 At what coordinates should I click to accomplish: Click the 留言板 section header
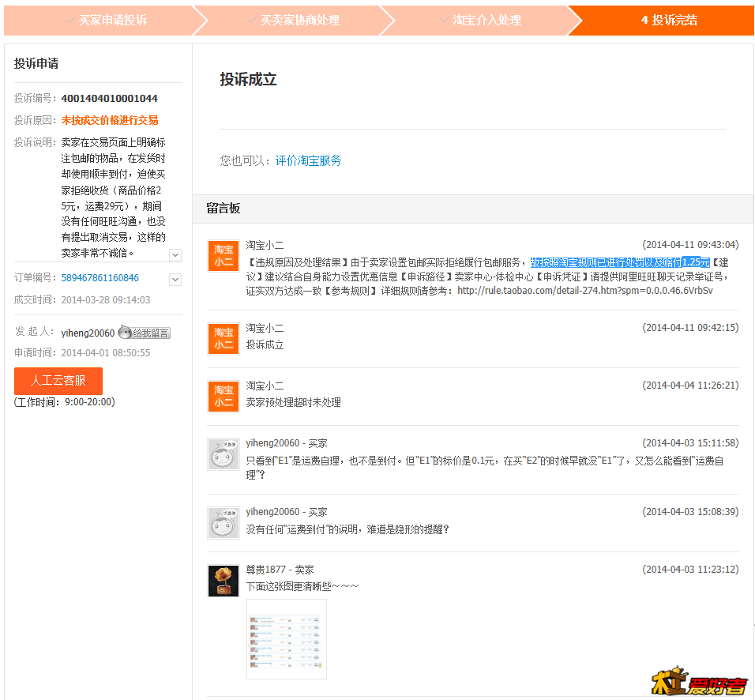coord(223,208)
